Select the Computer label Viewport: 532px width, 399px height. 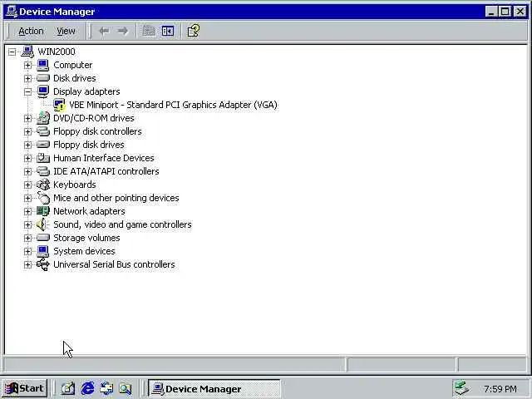click(x=72, y=65)
